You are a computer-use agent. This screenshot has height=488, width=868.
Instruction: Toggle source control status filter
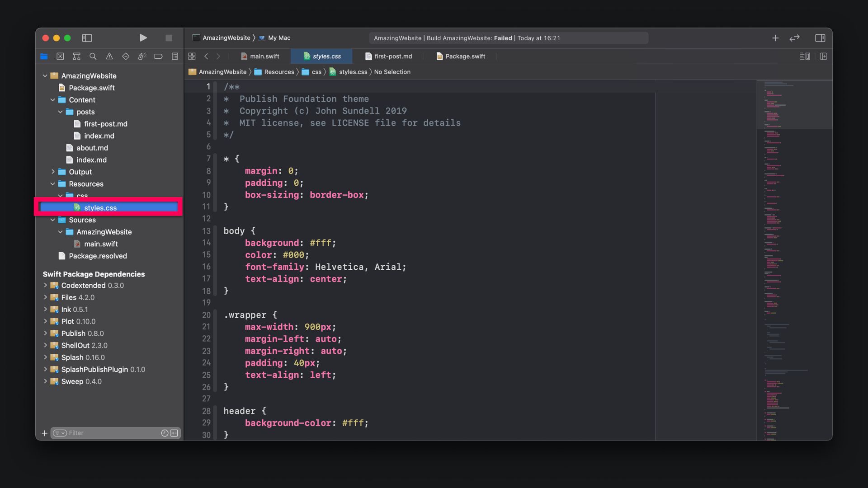[x=174, y=433]
